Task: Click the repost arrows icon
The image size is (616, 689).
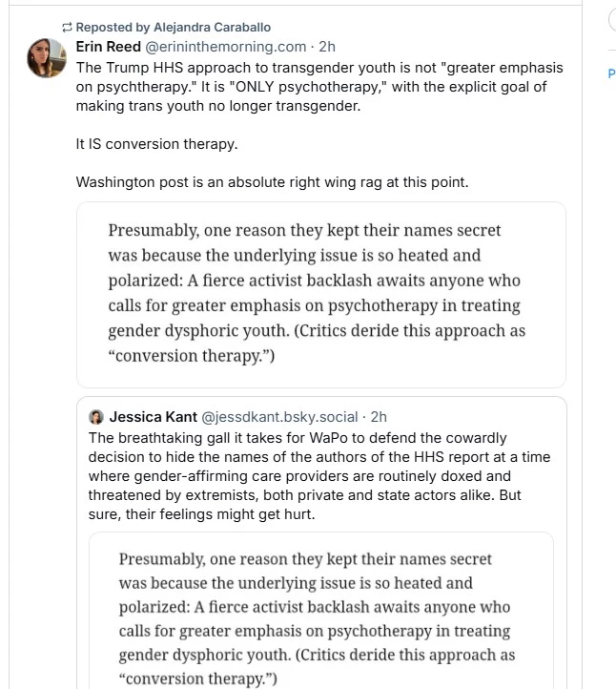Action: point(68,28)
